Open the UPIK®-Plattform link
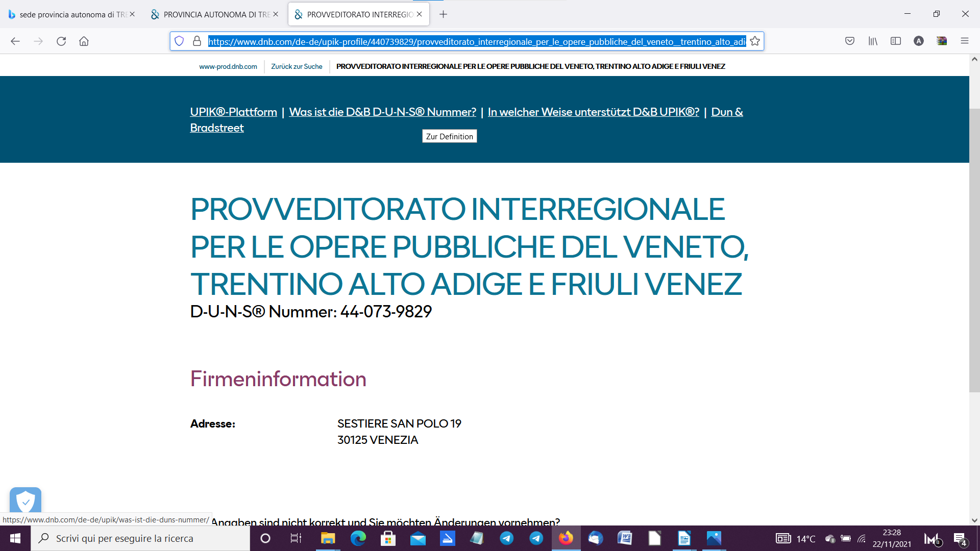 point(233,112)
